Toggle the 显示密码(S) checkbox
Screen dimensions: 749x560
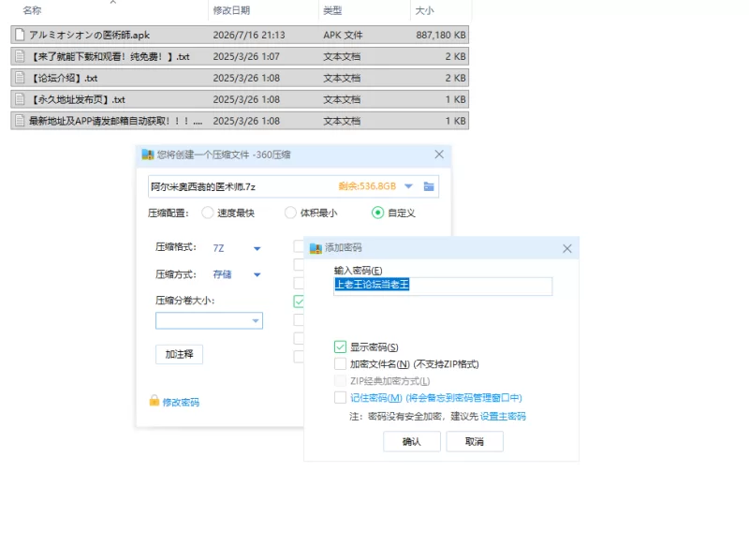[x=340, y=346]
